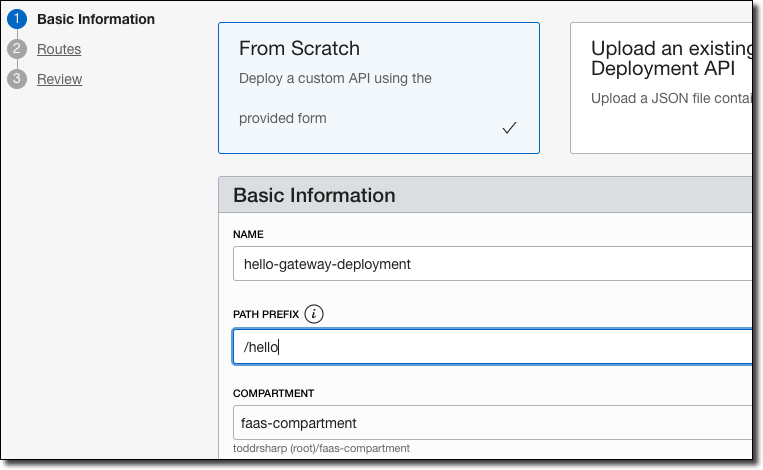The image size is (763, 470).
Task: Click the 'Deploy a custom API' description
Action: pyautogui.click(x=335, y=78)
